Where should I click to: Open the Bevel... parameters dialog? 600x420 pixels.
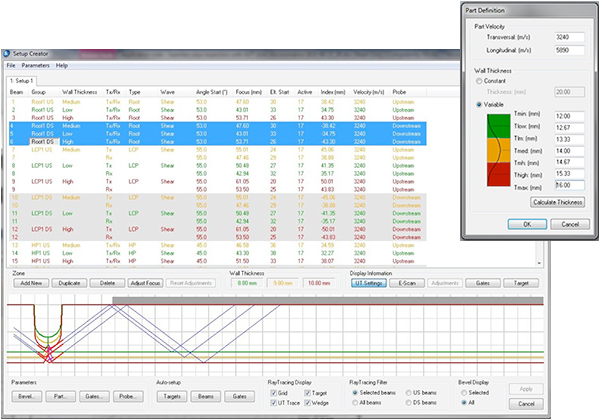click(26, 398)
